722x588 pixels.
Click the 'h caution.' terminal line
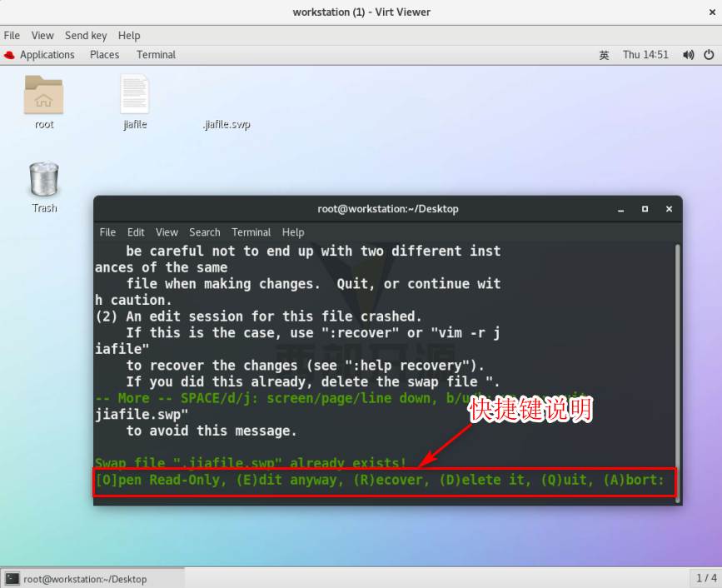[133, 300]
